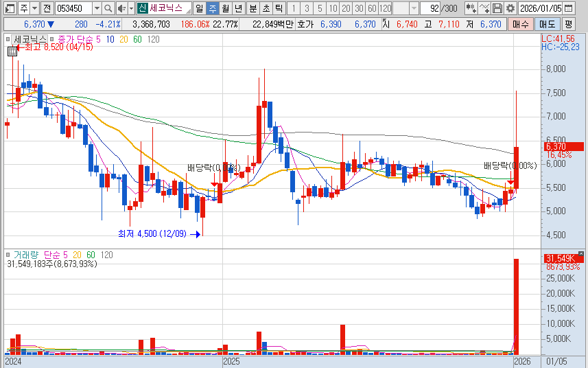588x368 pixels.
Task: Open the sound options dropdown arrow
Action: point(131,8)
